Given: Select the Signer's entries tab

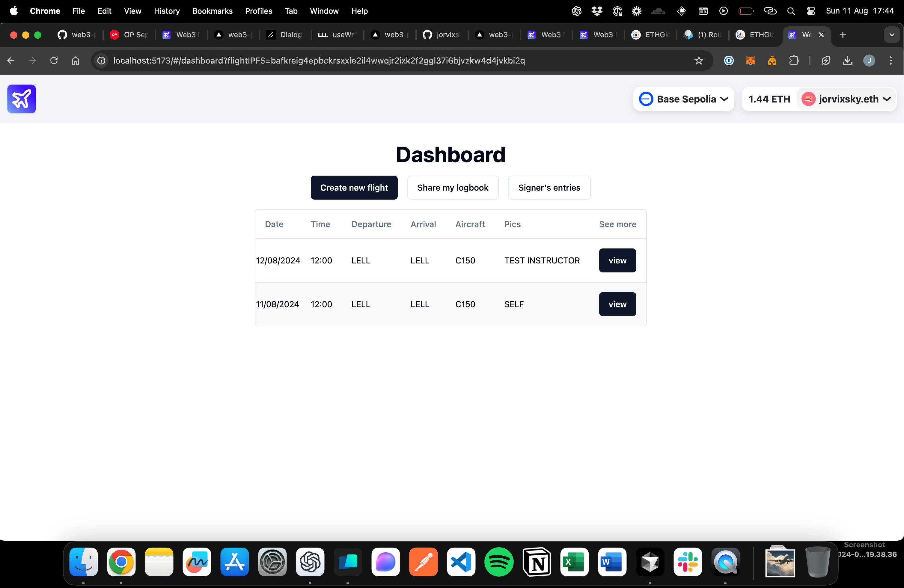Looking at the screenshot, I should click(x=549, y=188).
